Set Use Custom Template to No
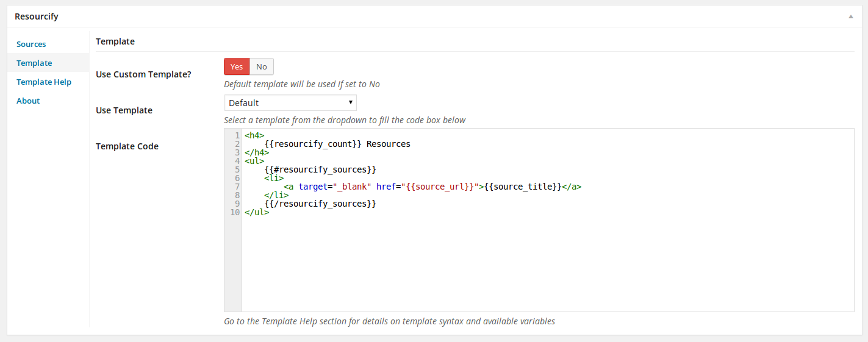The height and width of the screenshot is (342, 868). pos(262,66)
